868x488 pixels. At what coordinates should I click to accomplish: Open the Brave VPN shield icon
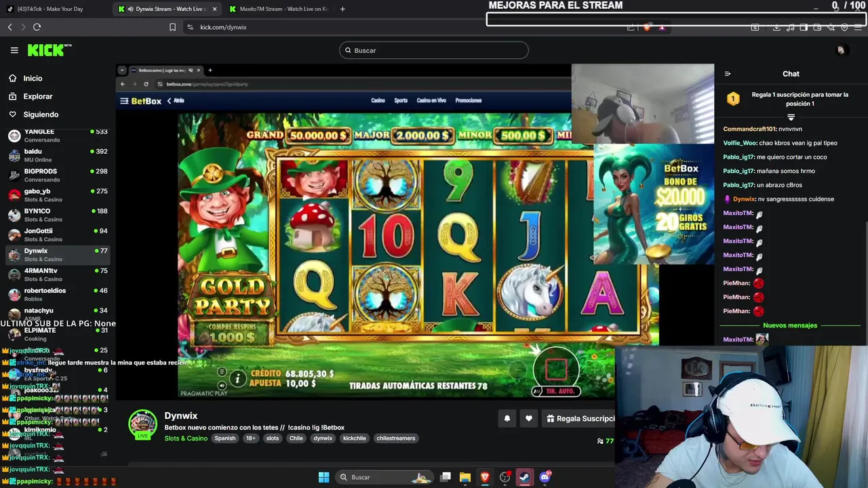[844, 27]
